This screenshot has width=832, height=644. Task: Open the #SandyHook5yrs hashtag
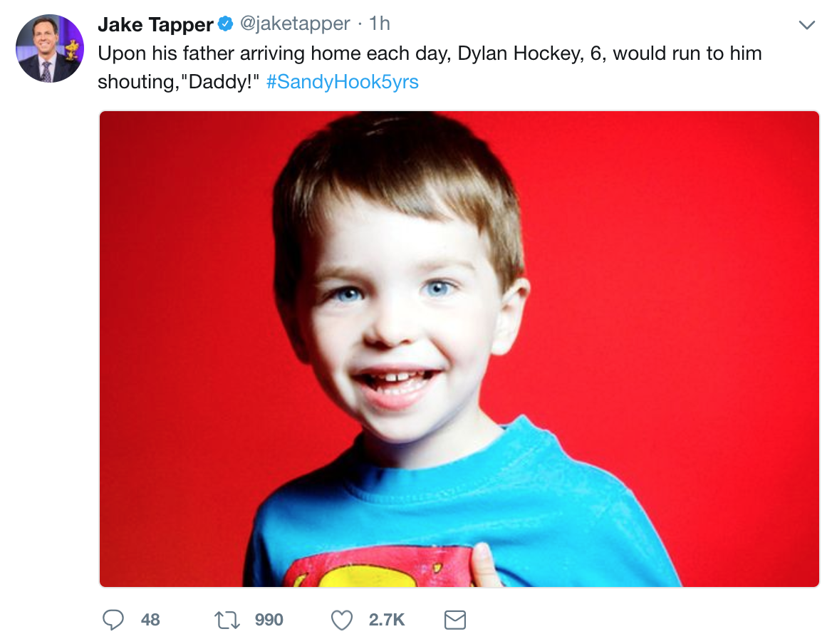[343, 82]
